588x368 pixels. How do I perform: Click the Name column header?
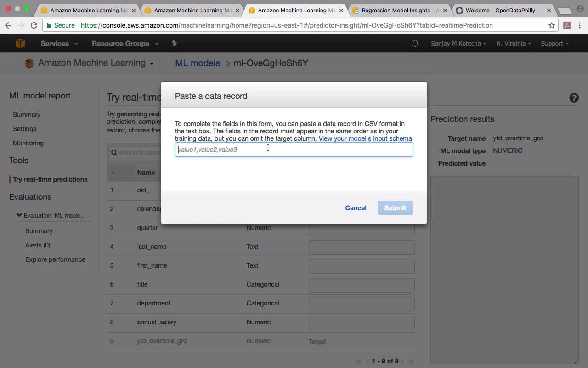pos(146,172)
